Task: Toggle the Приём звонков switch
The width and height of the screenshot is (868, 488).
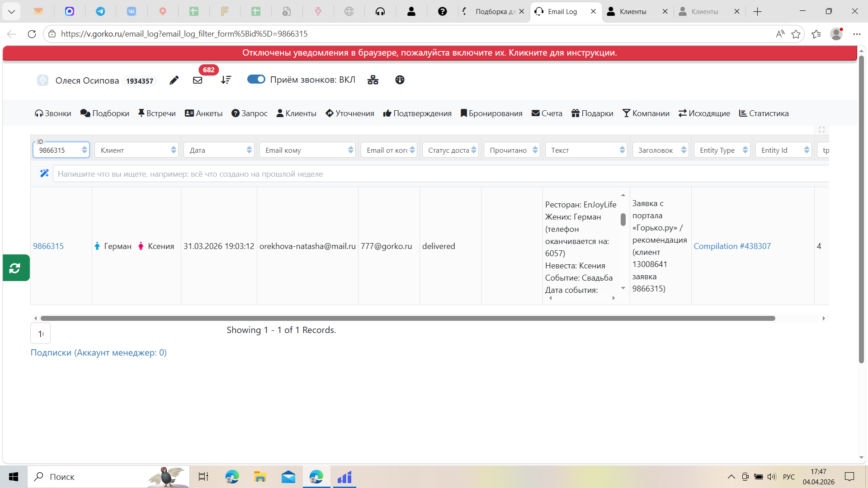Action: (256, 80)
